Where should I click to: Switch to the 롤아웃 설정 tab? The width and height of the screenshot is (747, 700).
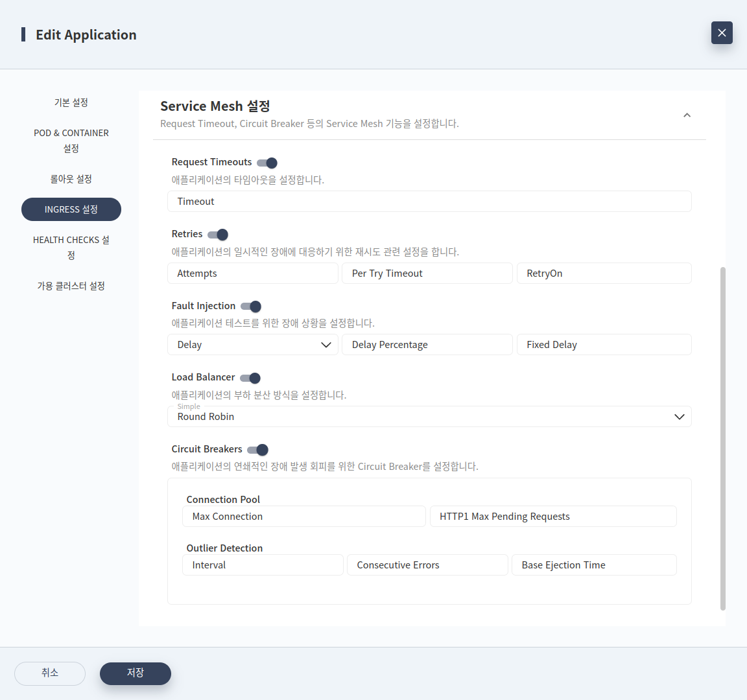(x=71, y=179)
